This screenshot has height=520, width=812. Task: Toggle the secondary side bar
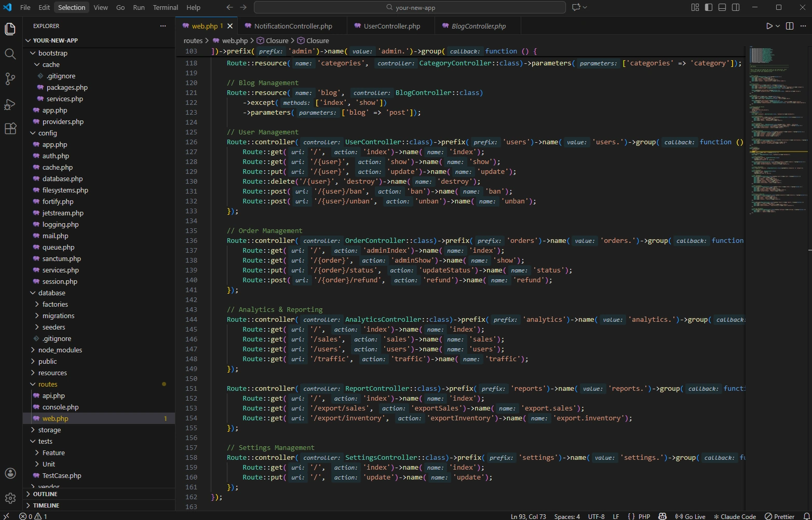(736, 7)
